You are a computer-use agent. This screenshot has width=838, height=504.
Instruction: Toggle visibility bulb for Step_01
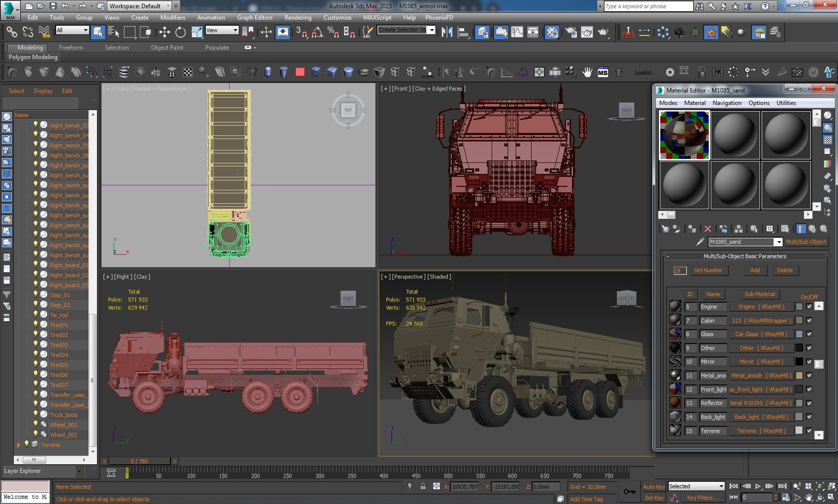click(35, 294)
